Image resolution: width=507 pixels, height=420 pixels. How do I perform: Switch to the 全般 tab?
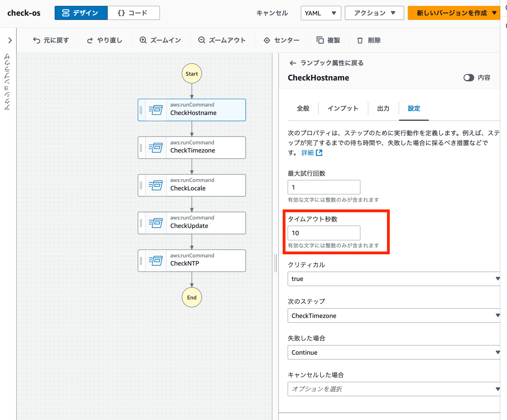[303, 108]
